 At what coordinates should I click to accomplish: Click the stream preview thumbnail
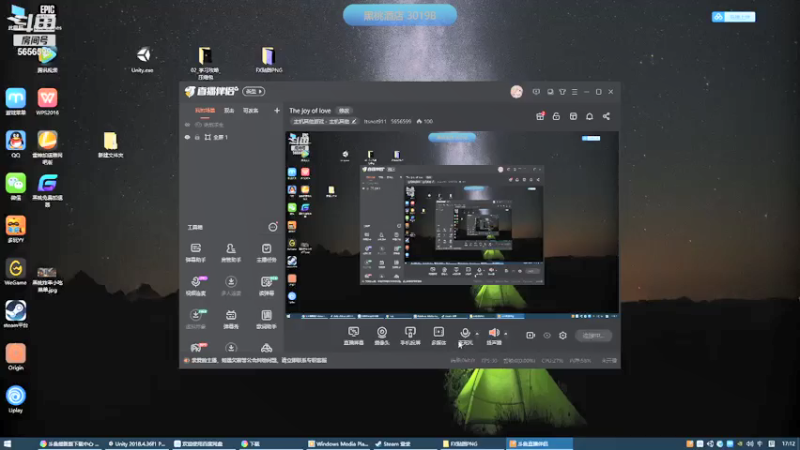452,225
